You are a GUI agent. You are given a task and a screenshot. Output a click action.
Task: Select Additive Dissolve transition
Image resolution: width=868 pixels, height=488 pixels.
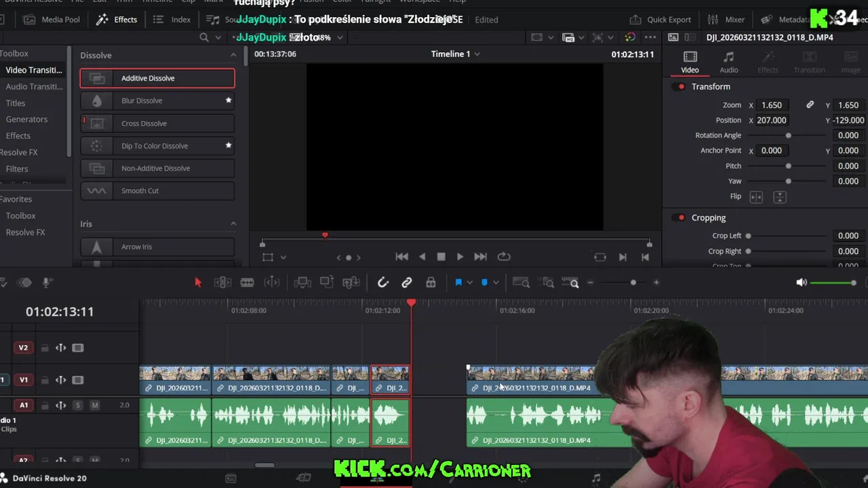pos(157,78)
